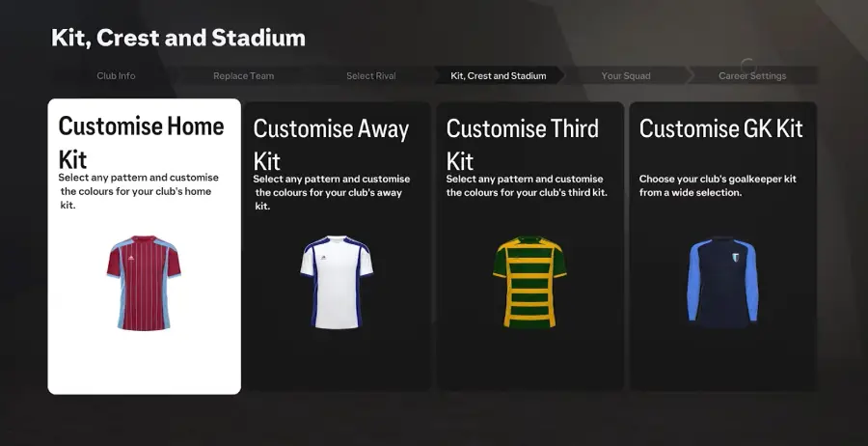Click the third kit description text
Screen dimensions: 868x446
pos(525,185)
